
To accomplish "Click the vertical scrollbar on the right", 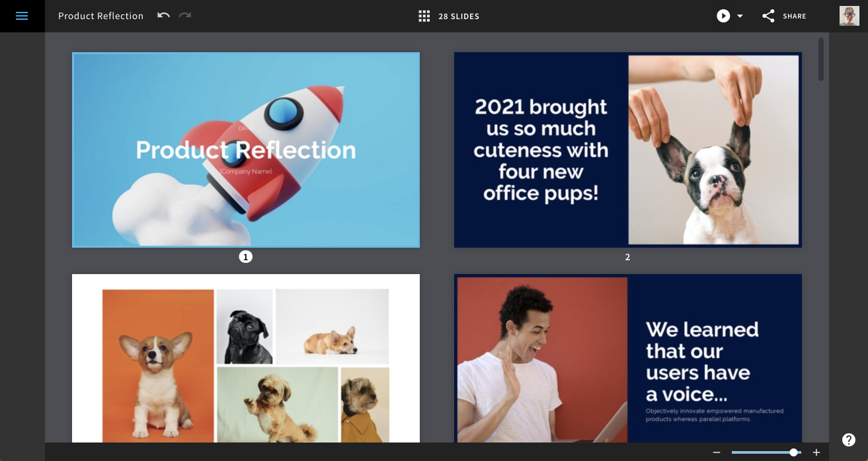I will 820,59.
